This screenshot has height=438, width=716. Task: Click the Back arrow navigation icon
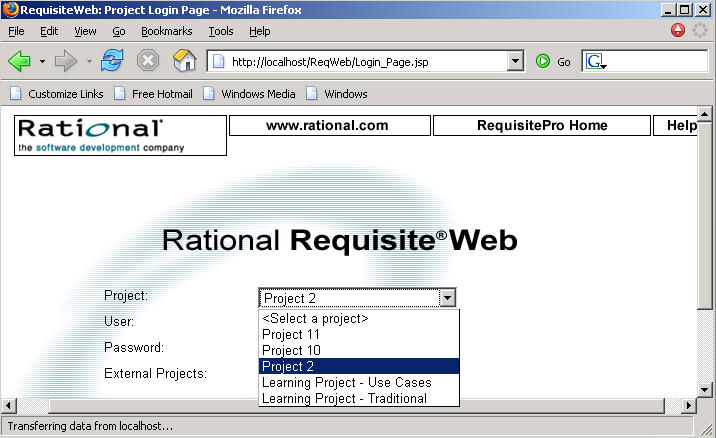pyautogui.click(x=19, y=61)
